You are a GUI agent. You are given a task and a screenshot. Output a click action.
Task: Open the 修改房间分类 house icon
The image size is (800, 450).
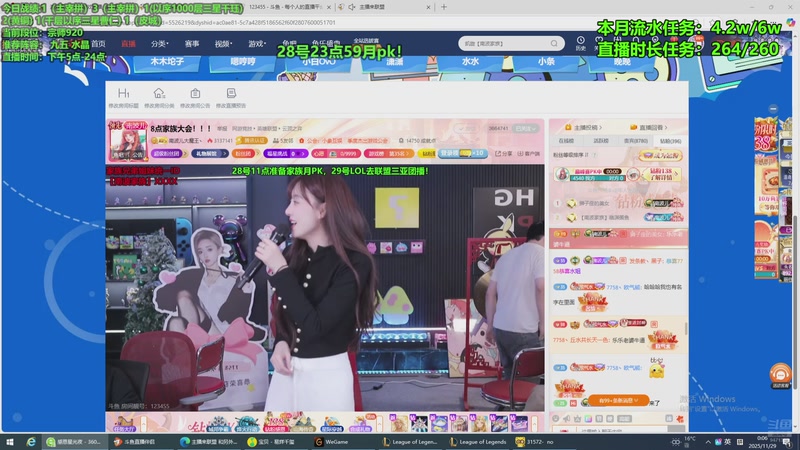(159, 93)
